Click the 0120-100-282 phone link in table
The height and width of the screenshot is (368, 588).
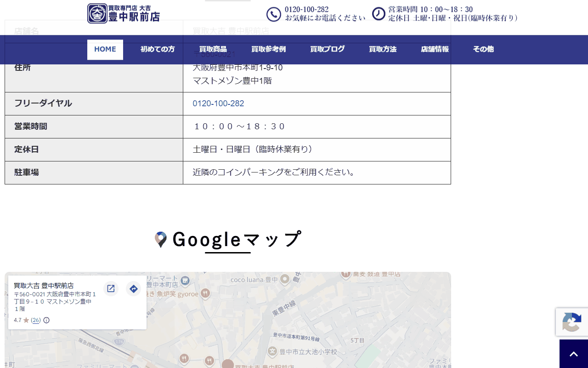click(x=218, y=103)
